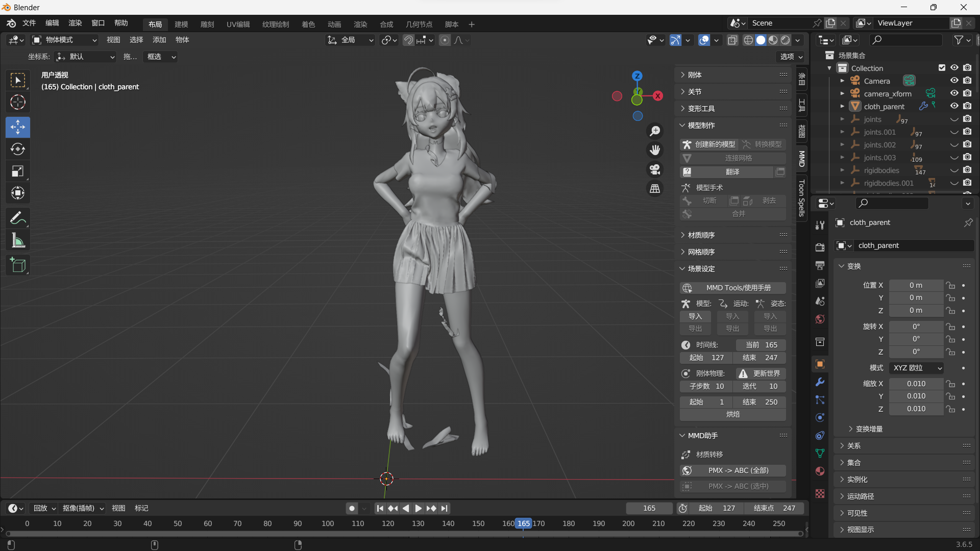Screen dimensions: 980x551
Task: Toggle proportional editing in the header
Action: coord(445,40)
